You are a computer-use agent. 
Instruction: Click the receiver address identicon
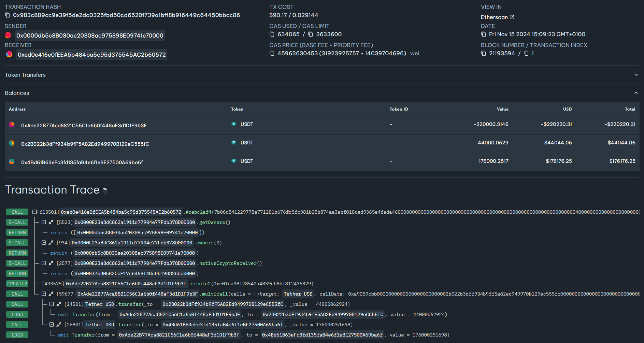[x=9, y=54]
